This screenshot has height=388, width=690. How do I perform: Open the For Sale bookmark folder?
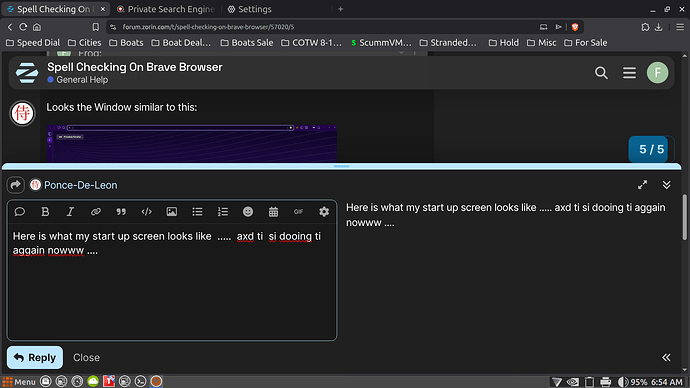pos(586,43)
